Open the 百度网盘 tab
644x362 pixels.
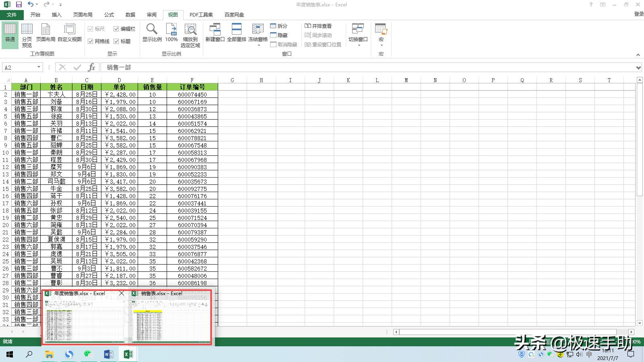pyautogui.click(x=234, y=14)
